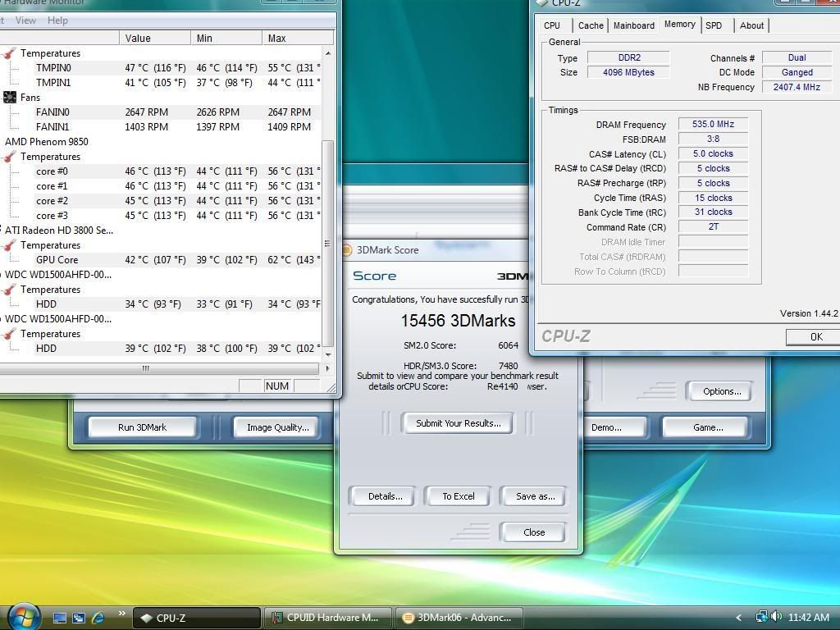Open the SPD tab in CPU-Z
This screenshot has height=630, width=840.
tap(714, 25)
